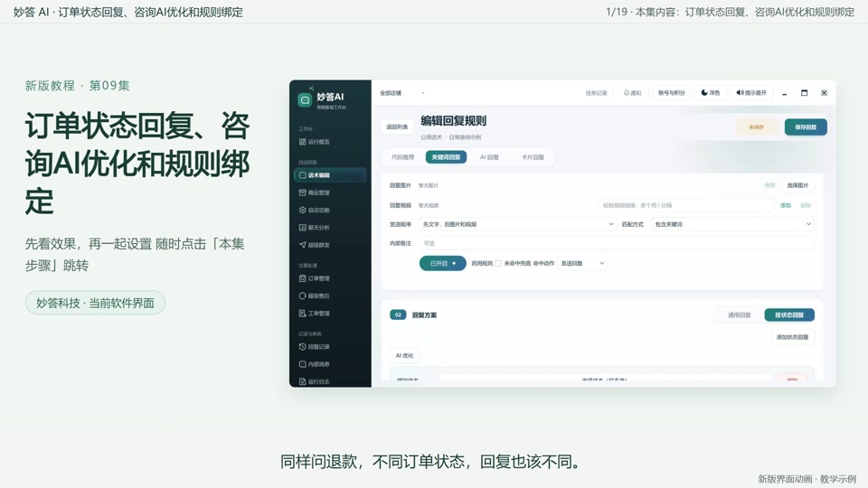
Task: Toggle the 已开启 rule switch
Action: click(442, 263)
